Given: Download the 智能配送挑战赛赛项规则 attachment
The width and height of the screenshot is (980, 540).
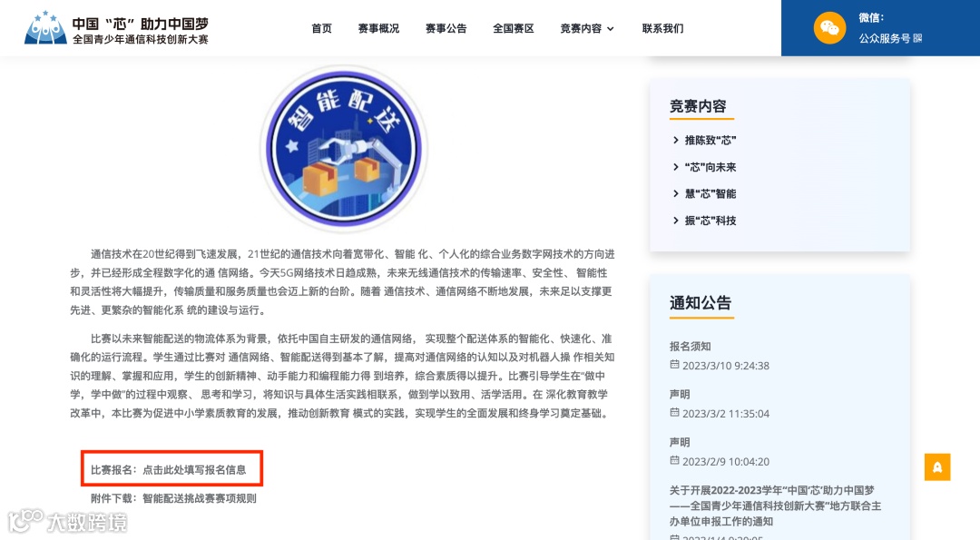Looking at the screenshot, I should pos(200,499).
